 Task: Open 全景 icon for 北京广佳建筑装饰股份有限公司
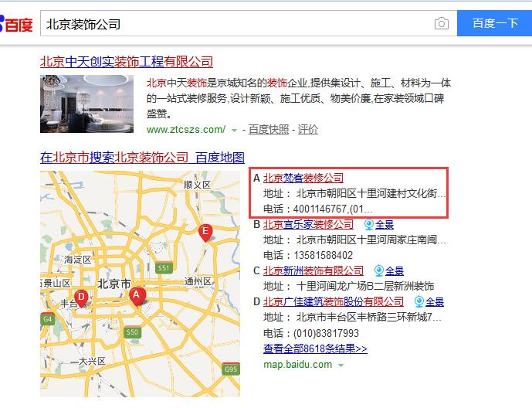419,301
